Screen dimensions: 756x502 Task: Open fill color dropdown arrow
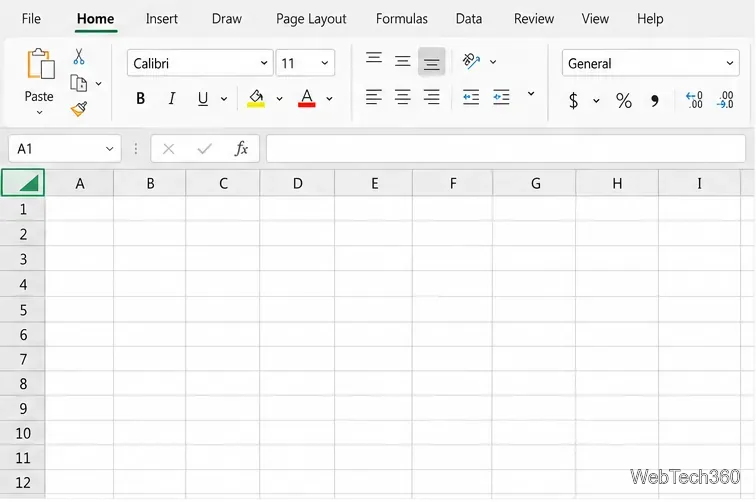pyautogui.click(x=279, y=99)
